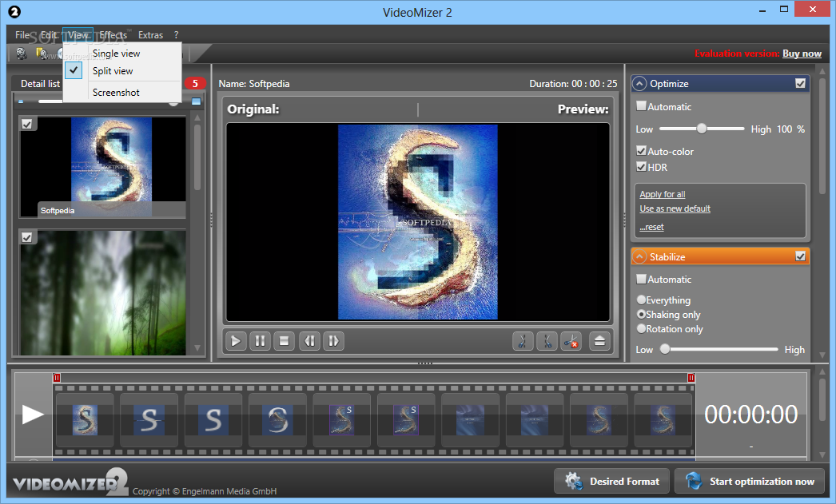Click the settings panel scroll up arrow

tap(822, 69)
